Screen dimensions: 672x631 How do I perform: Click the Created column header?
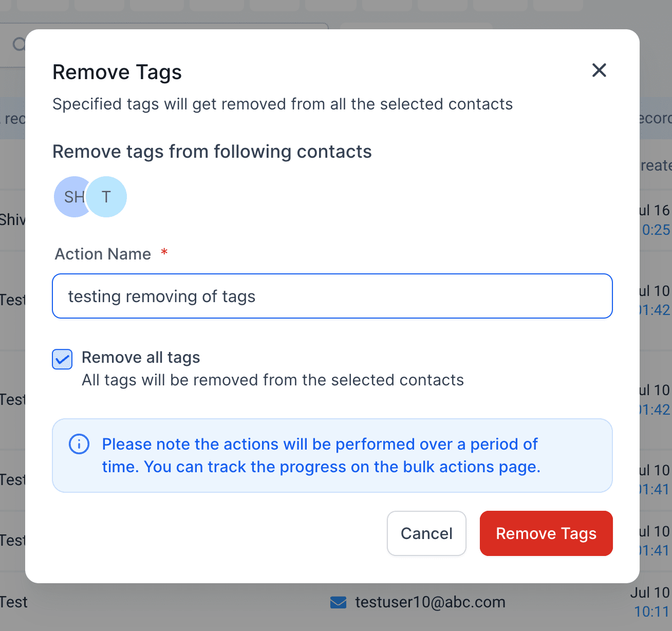[656, 165]
